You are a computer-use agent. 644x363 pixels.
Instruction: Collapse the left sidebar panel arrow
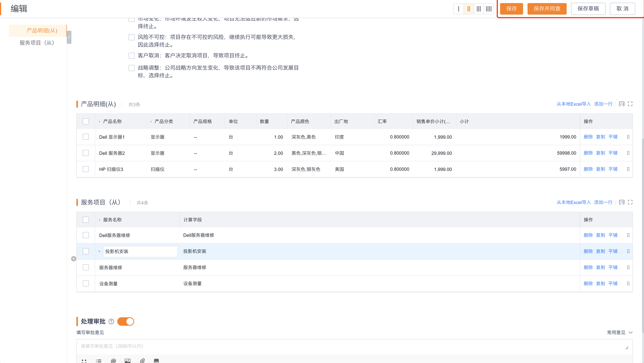69,37
